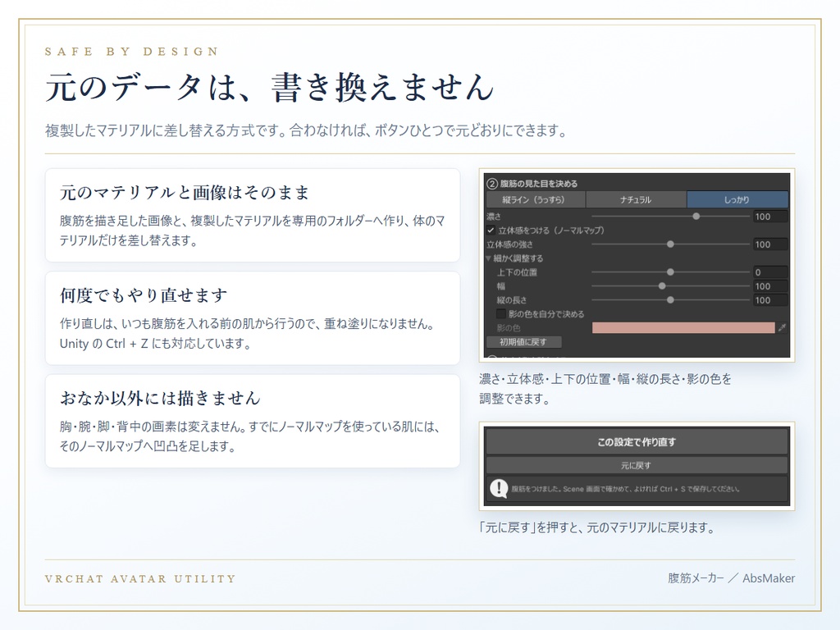Click the この設定で作り直す button
The image size is (840, 630).
(x=637, y=442)
